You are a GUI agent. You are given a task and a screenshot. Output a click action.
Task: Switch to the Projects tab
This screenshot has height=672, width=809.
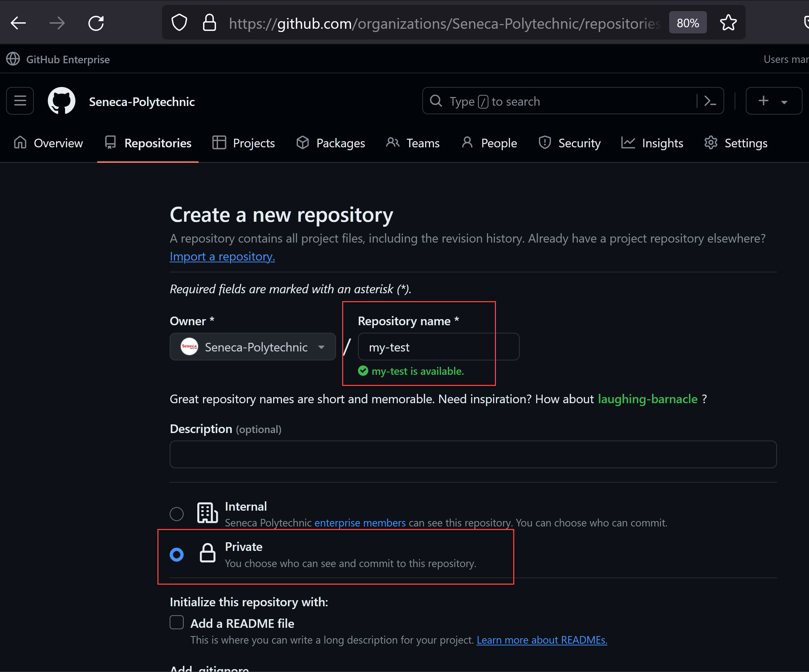click(x=243, y=143)
